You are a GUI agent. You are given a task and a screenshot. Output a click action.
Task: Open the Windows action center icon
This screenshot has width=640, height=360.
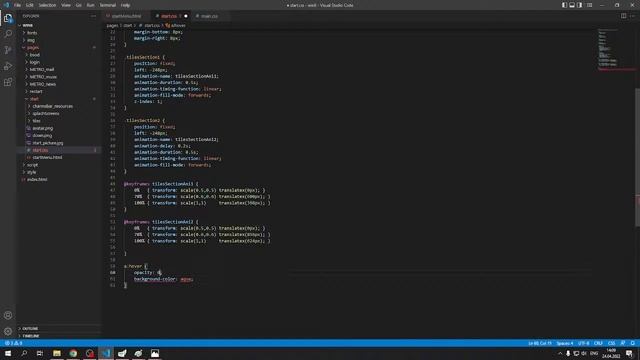(x=629, y=353)
